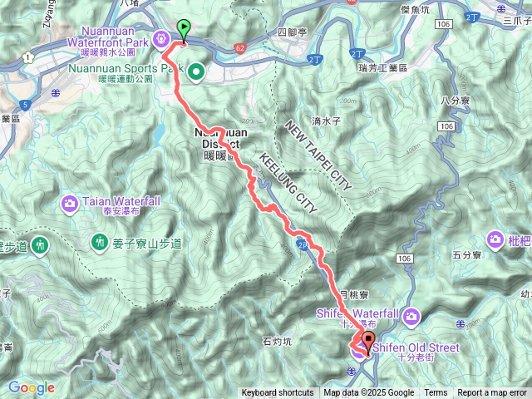Click the Taian Waterfall camera icon

70,204
